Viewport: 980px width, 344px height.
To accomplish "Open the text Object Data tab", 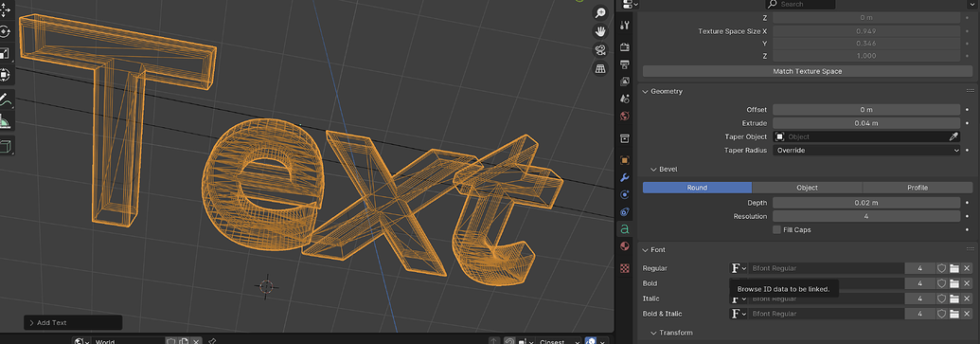I will click(624, 229).
